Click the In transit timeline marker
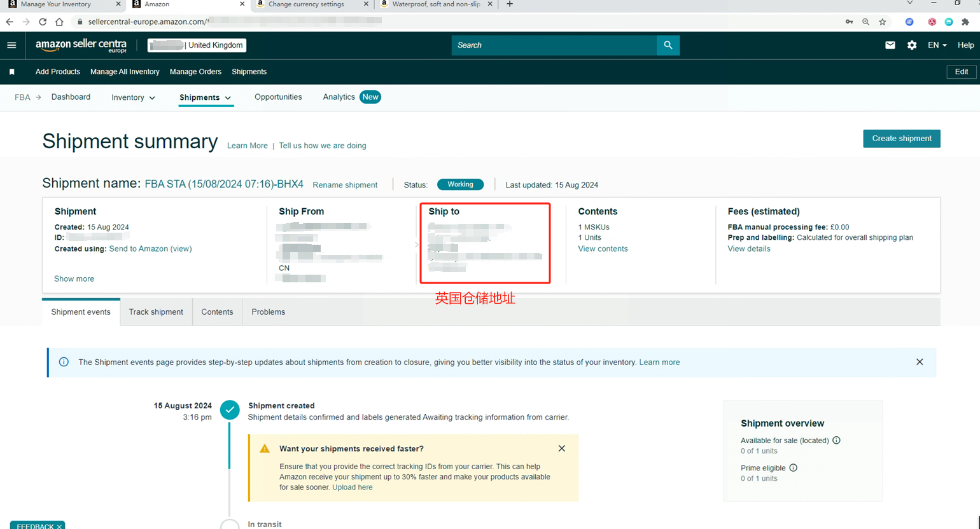The image size is (980, 529). pyautogui.click(x=230, y=524)
